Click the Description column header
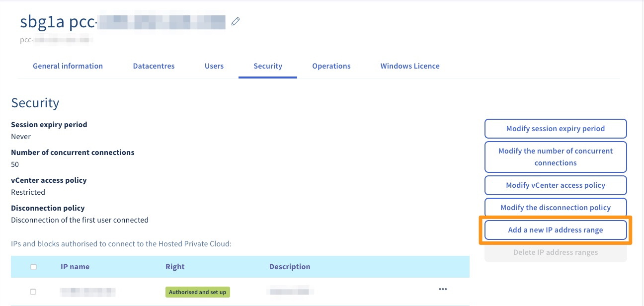This screenshot has width=644, height=306. point(290,267)
